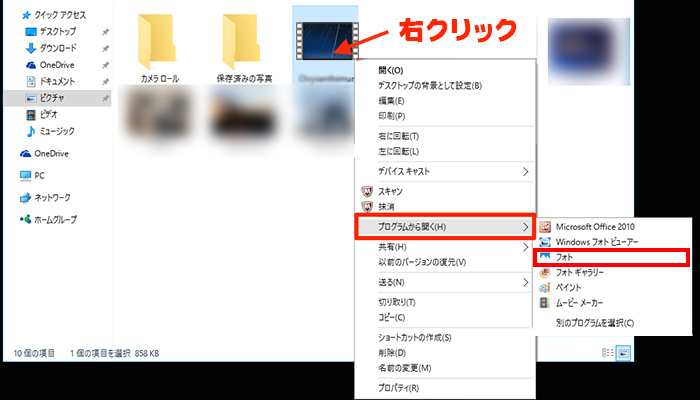Click the Downloads arrow icon in sidebar
The width and height of the screenshot is (700, 400).
tap(31, 48)
